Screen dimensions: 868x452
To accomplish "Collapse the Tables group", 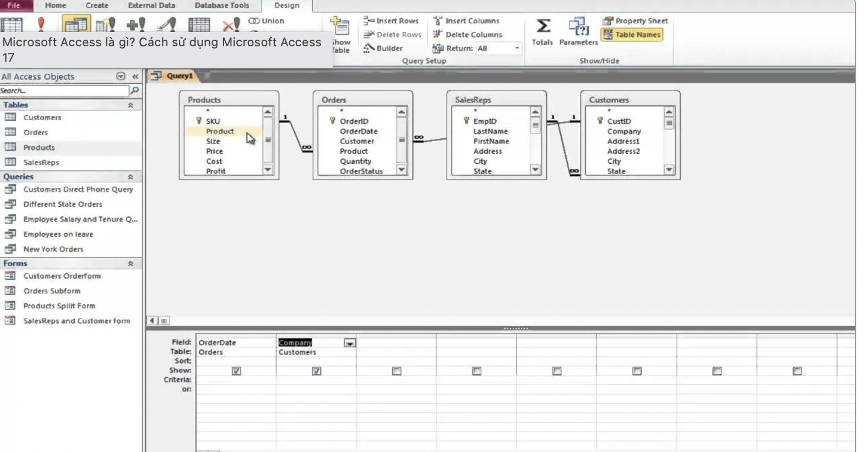I will 131,105.
